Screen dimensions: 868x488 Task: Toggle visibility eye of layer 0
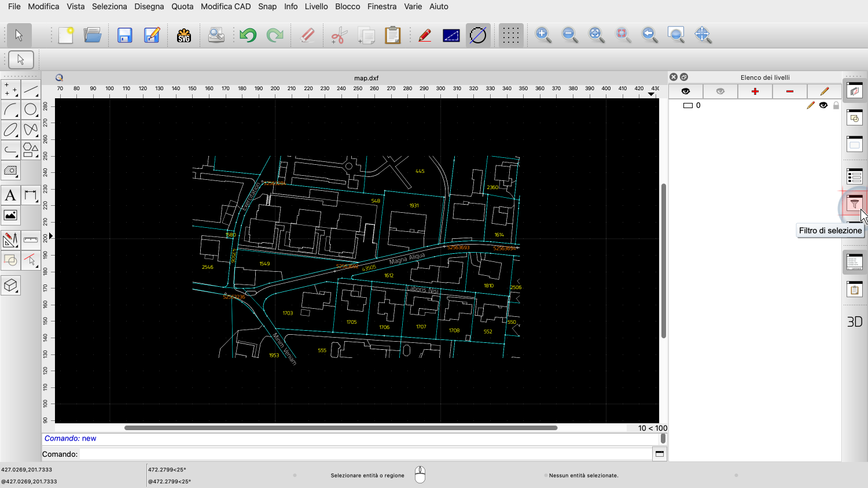[x=823, y=105]
